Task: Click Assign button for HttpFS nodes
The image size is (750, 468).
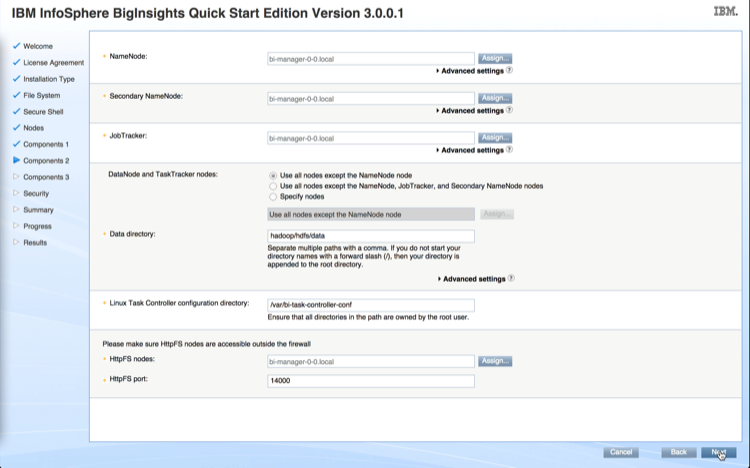Action: click(495, 361)
